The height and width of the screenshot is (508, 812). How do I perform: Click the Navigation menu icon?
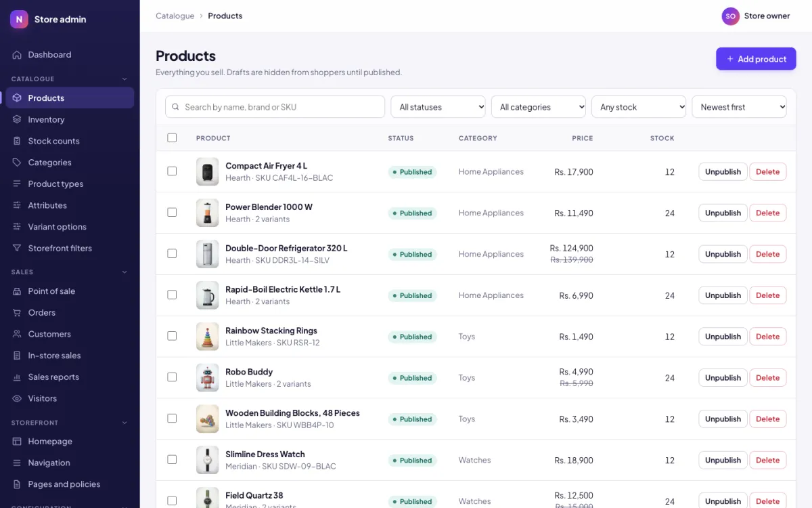[x=17, y=463]
